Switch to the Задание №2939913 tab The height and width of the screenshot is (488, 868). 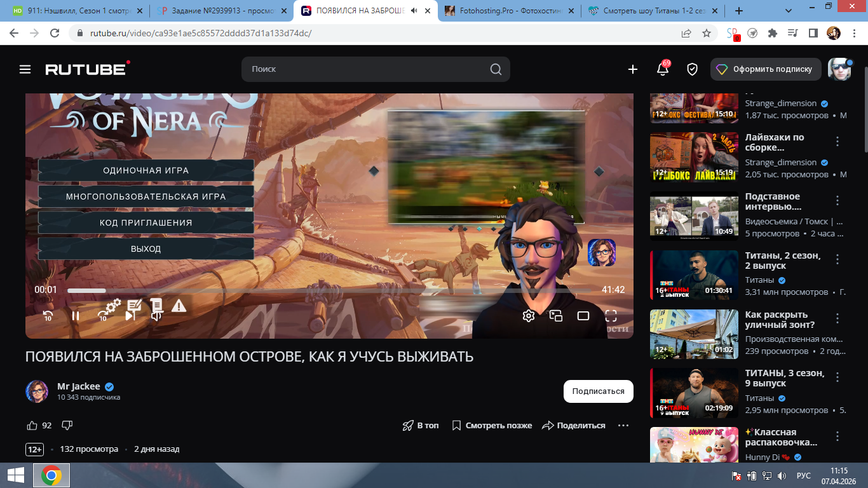(221, 11)
